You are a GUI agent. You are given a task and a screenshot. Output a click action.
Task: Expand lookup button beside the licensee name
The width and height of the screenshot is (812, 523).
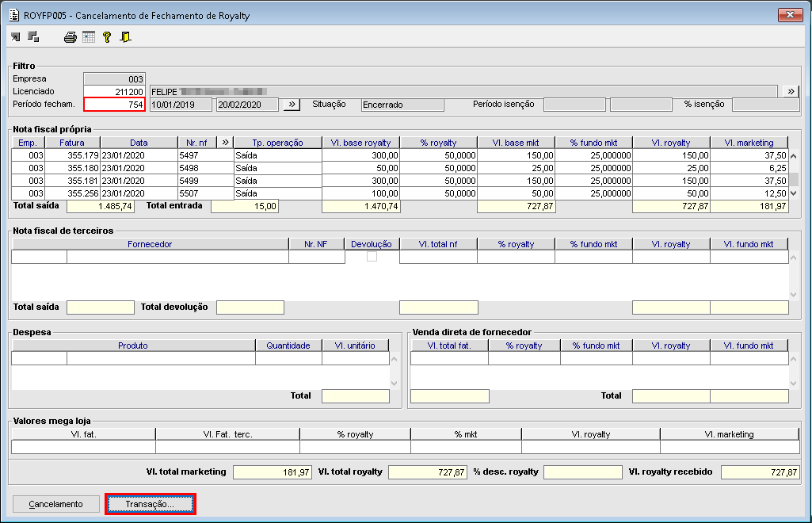790,92
